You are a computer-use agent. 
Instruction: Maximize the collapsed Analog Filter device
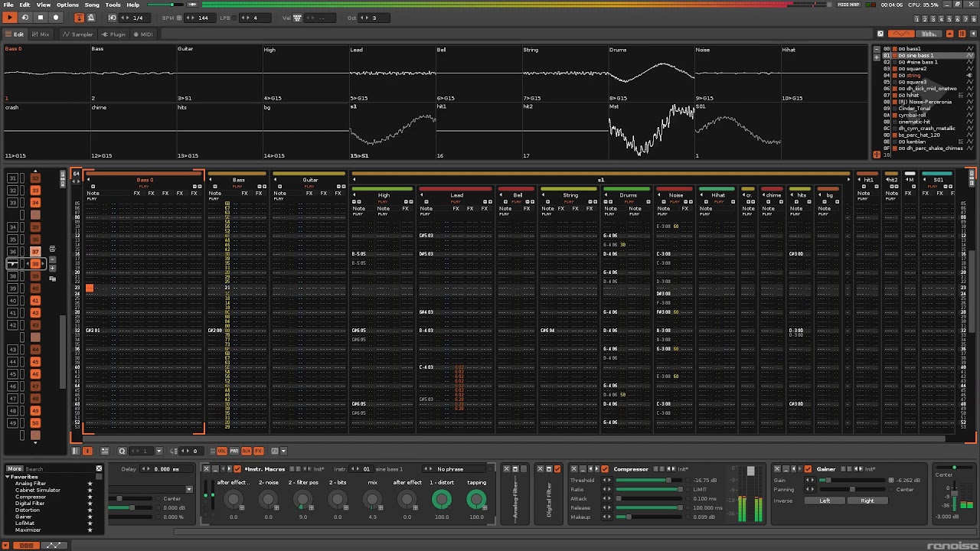[515, 468]
